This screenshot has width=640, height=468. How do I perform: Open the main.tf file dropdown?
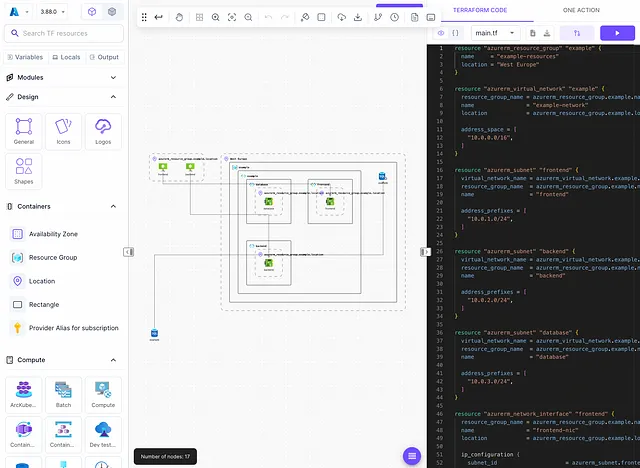point(496,33)
